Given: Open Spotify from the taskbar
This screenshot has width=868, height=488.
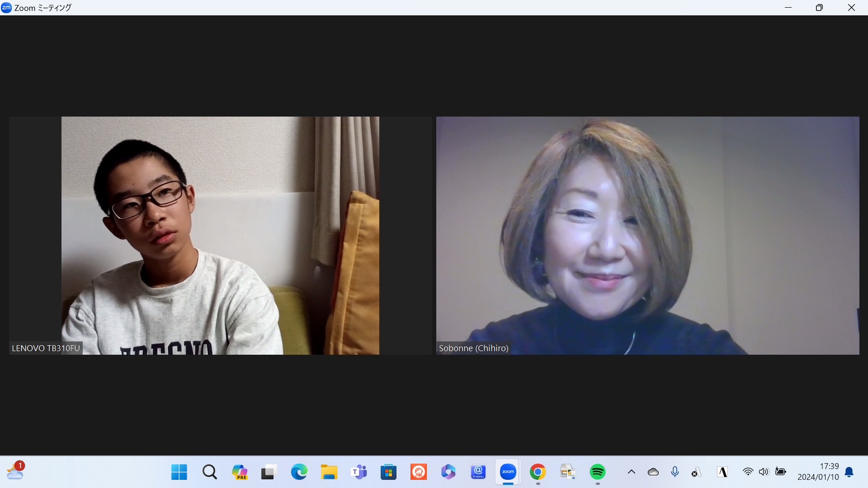Looking at the screenshot, I should coord(597,472).
